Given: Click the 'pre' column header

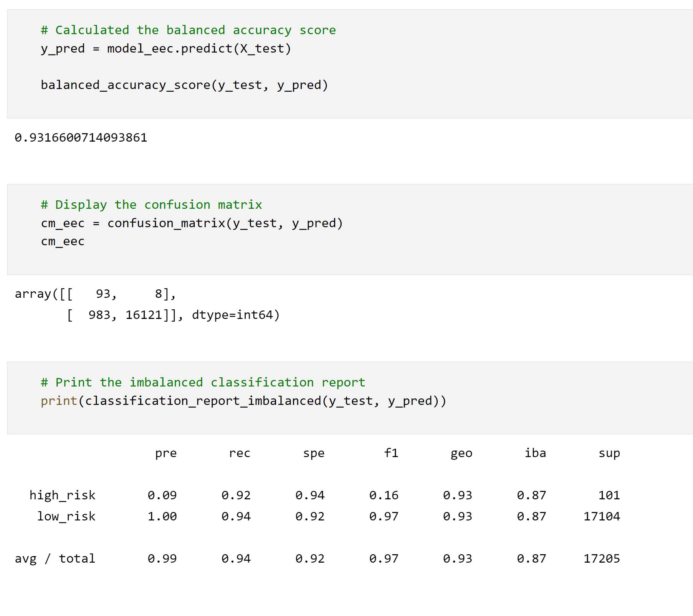Looking at the screenshot, I should (166, 453).
